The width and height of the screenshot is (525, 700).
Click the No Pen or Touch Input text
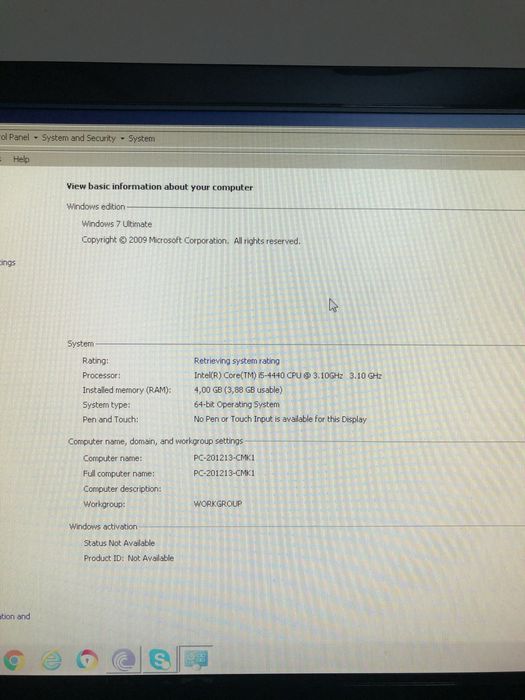pos(280,419)
